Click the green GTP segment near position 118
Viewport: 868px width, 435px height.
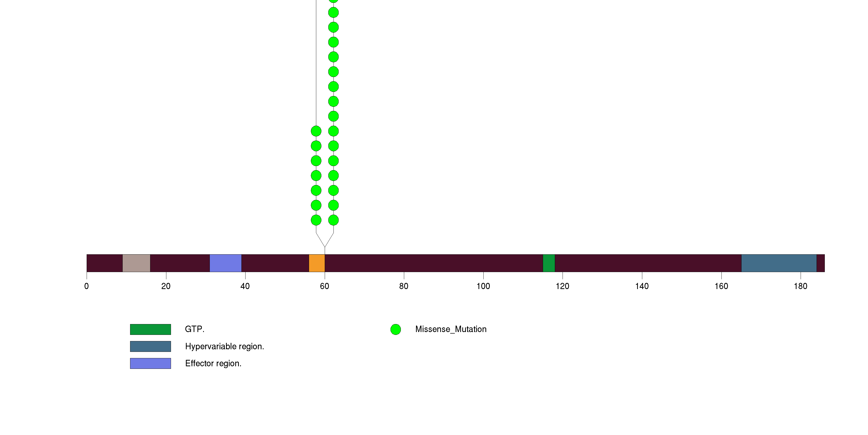[x=549, y=263]
